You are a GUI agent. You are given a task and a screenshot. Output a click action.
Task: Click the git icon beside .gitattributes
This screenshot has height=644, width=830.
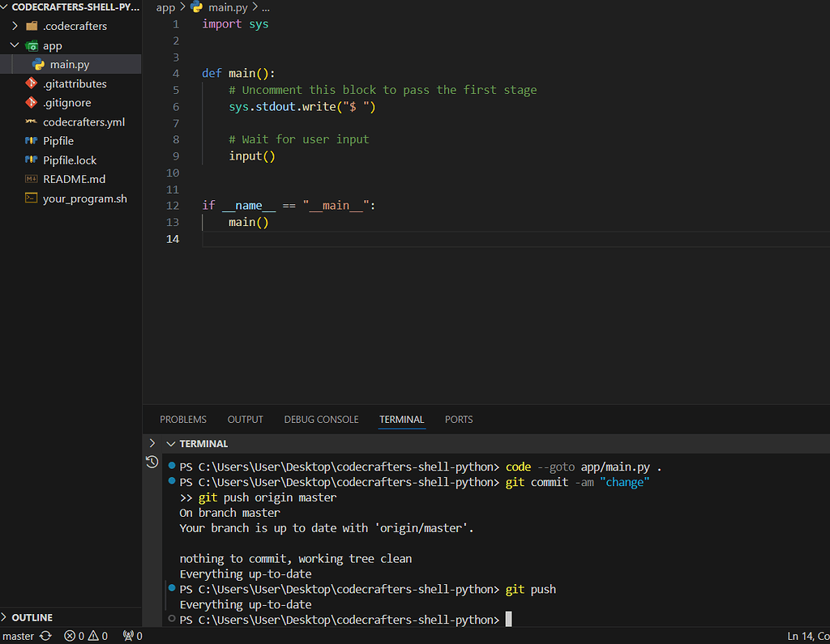pyautogui.click(x=31, y=83)
